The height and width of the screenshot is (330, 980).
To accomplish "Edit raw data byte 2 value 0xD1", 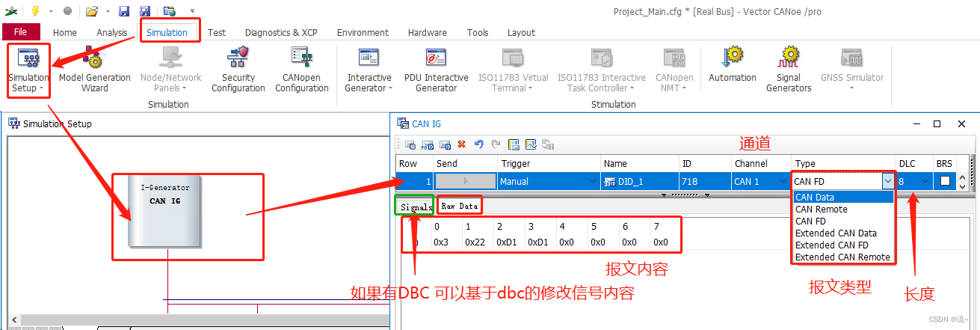I will (x=507, y=242).
